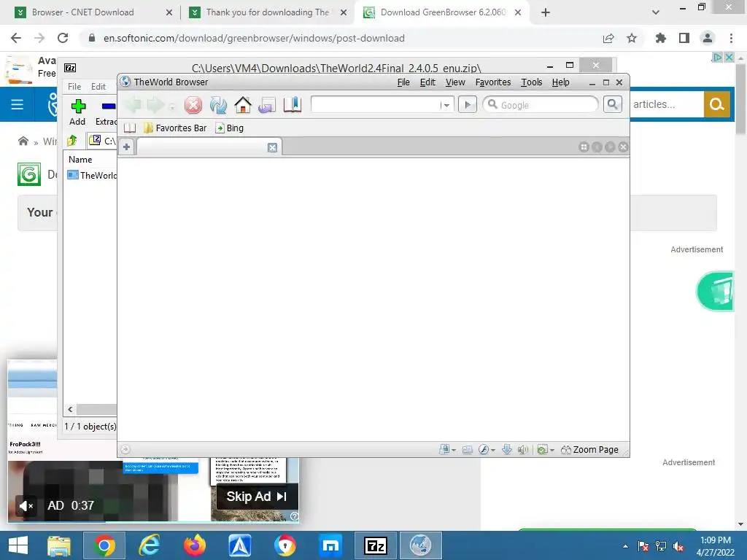
Task: Open Edit menu in TheWorld Browser
Action: pos(427,82)
